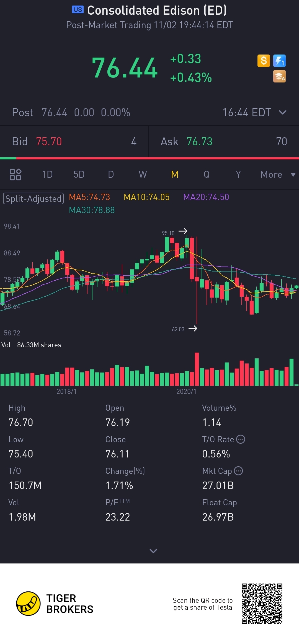
Task: Tap the +0.43% change value
Action: (x=191, y=77)
